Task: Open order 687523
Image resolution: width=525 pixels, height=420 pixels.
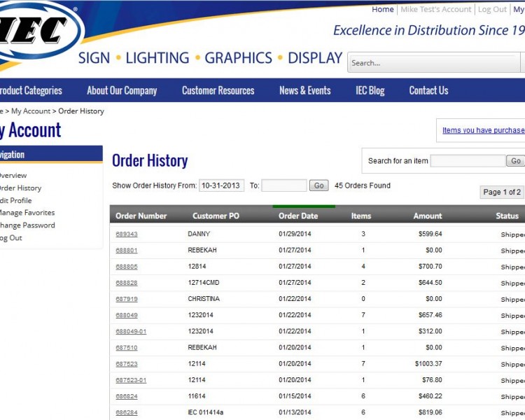Action: pyautogui.click(x=127, y=364)
